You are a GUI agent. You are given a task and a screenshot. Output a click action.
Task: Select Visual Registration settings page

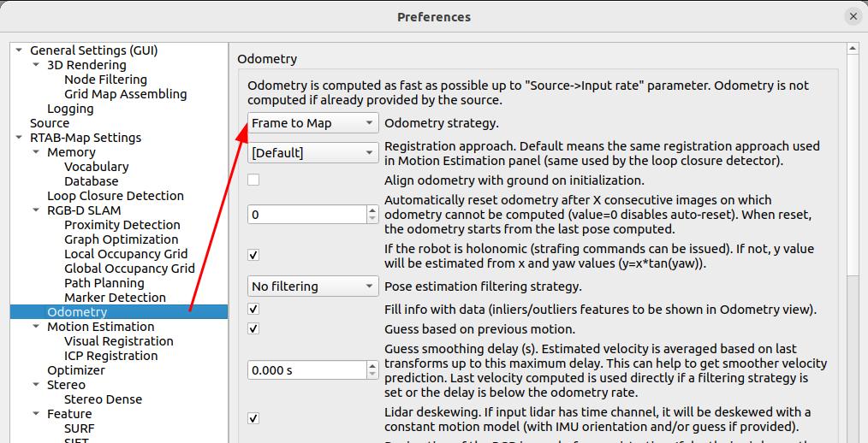click(x=118, y=341)
